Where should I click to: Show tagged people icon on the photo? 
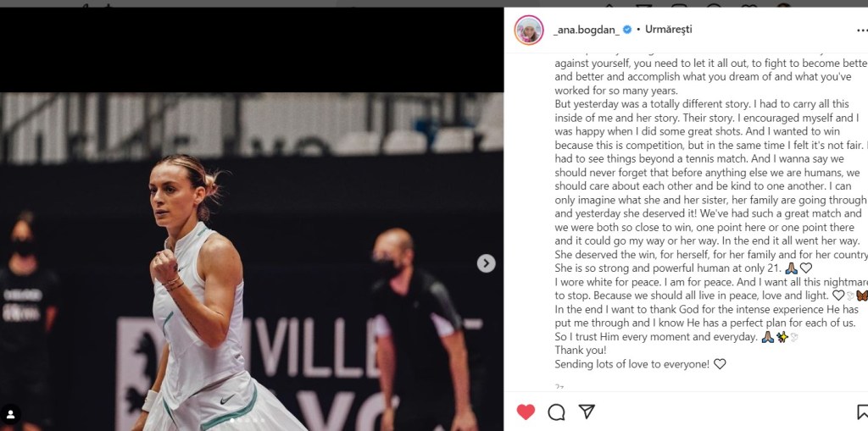10,414
